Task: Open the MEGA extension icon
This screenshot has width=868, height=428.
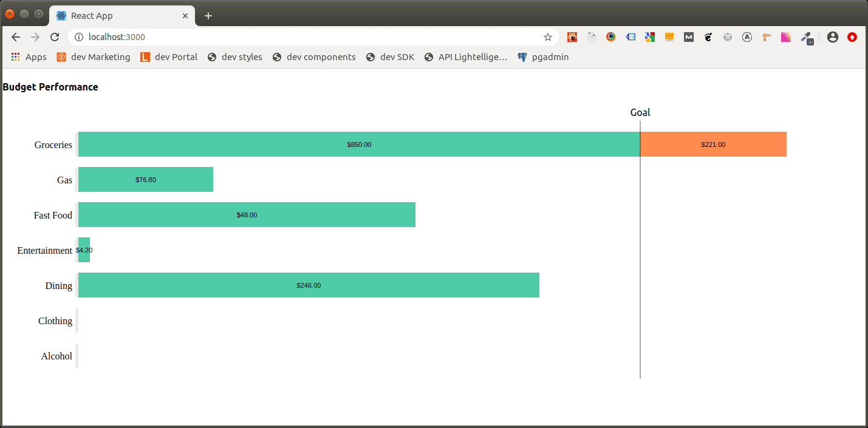Action: [688, 36]
